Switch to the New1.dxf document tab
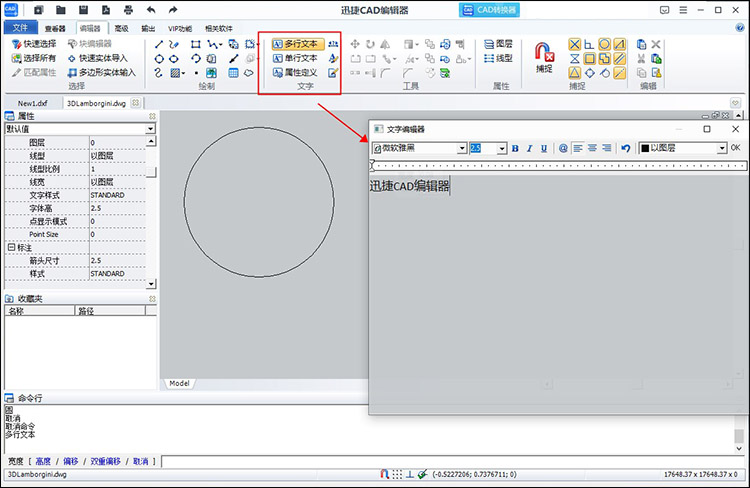Image resolution: width=750 pixels, height=488 pixels. click(32, 103)
